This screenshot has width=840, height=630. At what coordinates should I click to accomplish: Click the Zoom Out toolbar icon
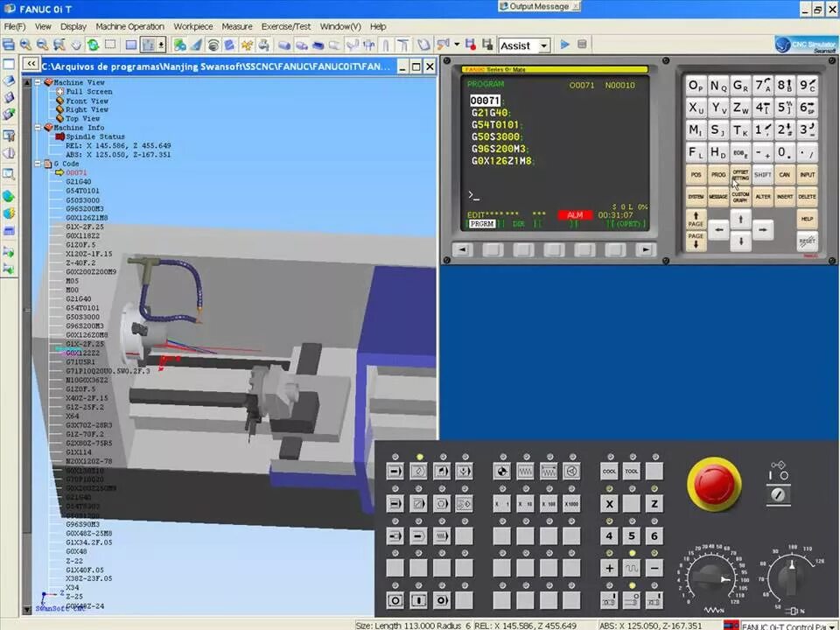pyautogui.click(x=42, y=45)
